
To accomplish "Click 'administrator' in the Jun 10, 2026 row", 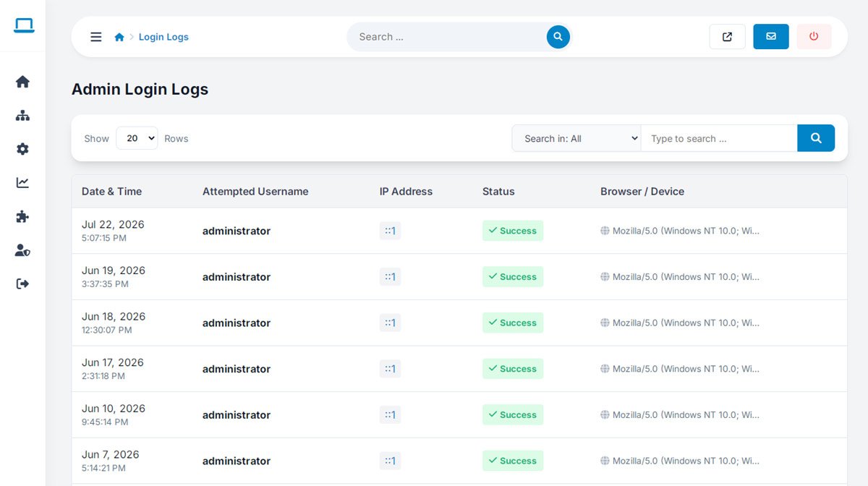I will pyautogui.click(x=237, y=415).
